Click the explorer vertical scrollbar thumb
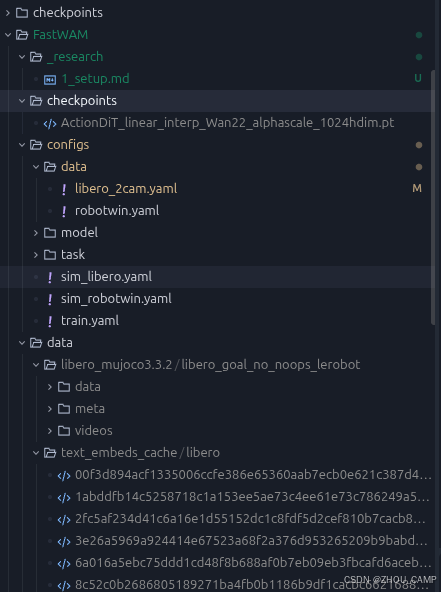 click(x=433, y=197)
